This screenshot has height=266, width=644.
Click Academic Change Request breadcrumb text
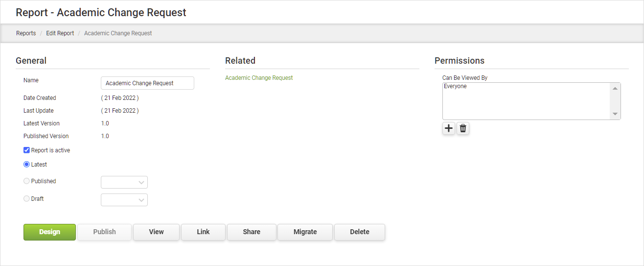pos(118,33)
